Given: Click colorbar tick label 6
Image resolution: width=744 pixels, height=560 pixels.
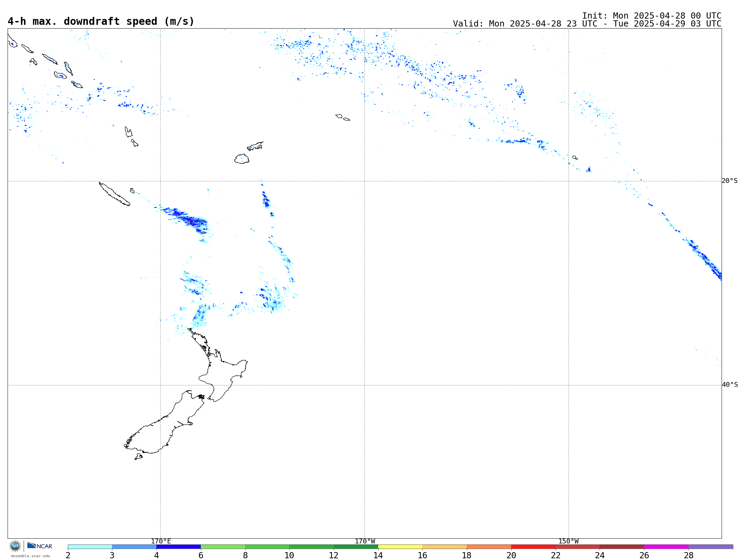Looking at the screenshot, I should (201, 555).
